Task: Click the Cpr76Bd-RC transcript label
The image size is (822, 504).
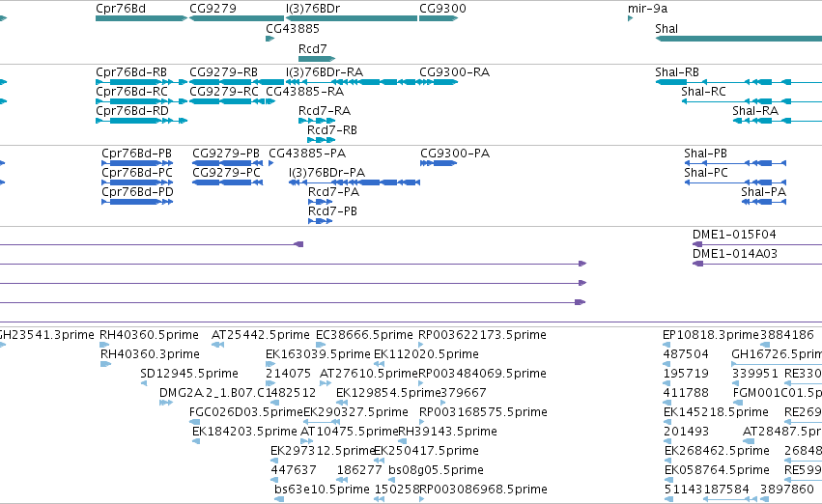Action: 131,92
